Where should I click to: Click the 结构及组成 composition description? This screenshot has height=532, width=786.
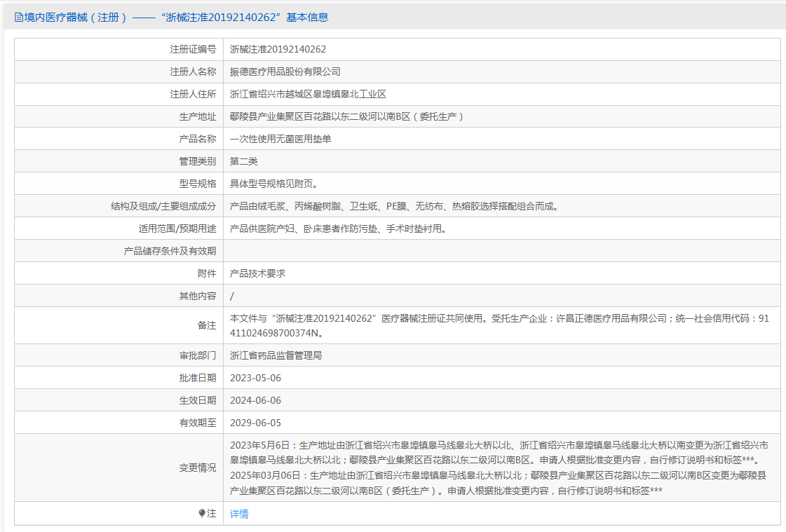point(393,206)
